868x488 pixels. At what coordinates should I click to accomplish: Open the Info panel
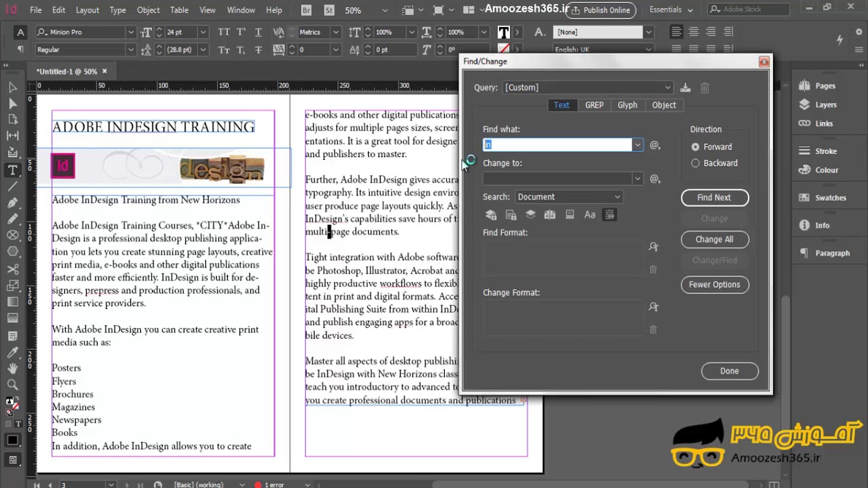click(814, 226)
